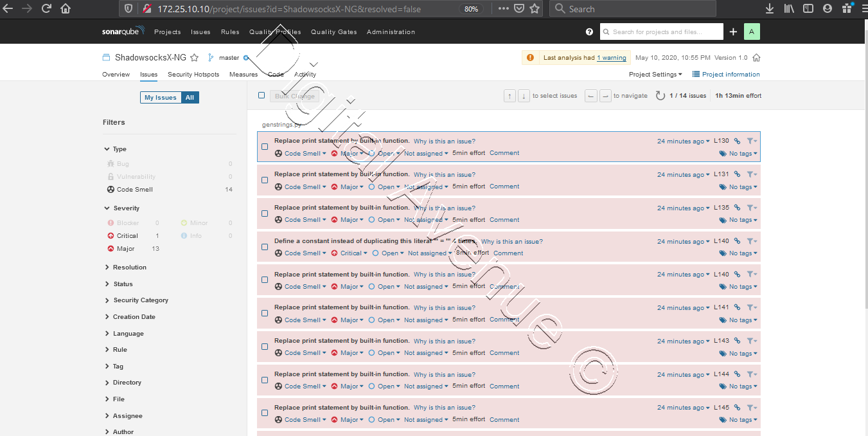Viewport: 868px width, 436px height.
Task: Adjust the 80% zoom control in the address bar
Action: pos(471,8)
